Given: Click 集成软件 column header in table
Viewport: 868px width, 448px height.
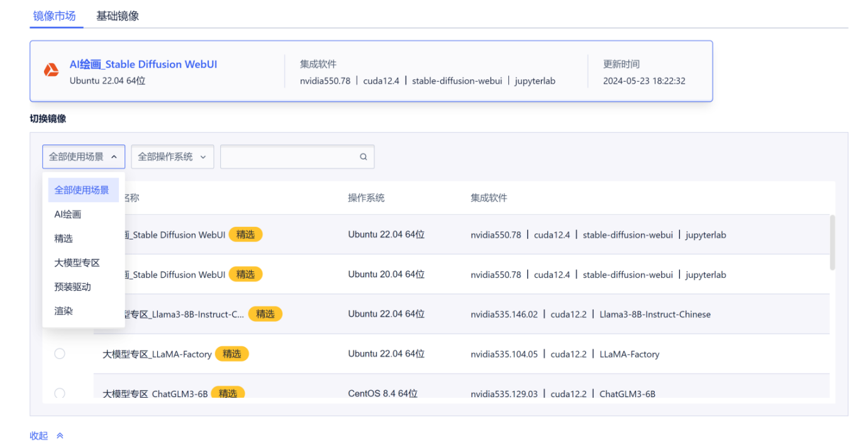Looking at the screenshot, I should point(489,198).
